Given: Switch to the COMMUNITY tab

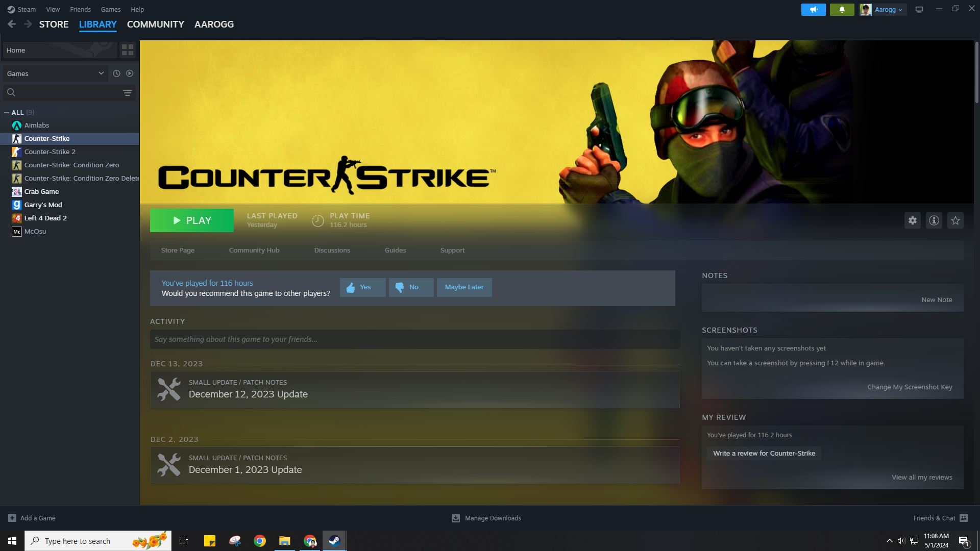Looking at the screenshot, I should pyautogui.click(x=155, y=24).
